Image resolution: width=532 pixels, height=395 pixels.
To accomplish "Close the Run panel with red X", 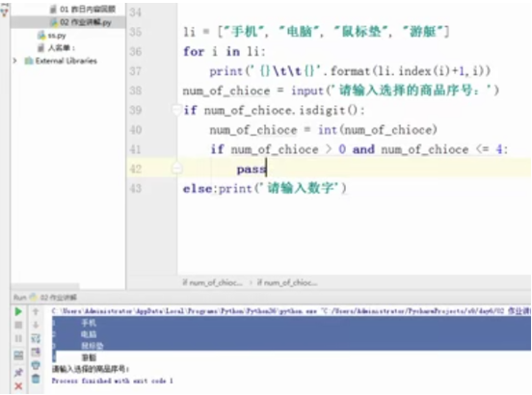I will coord(18,385).
